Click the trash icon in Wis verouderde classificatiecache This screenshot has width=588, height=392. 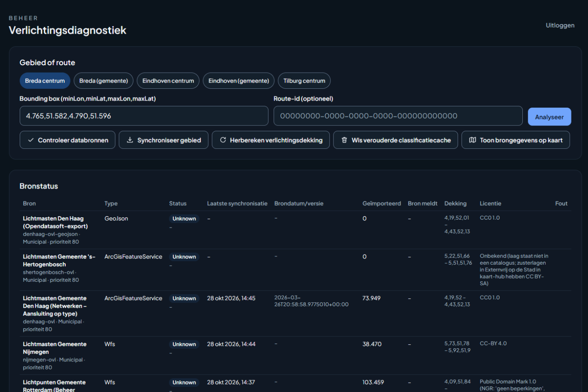344,140
